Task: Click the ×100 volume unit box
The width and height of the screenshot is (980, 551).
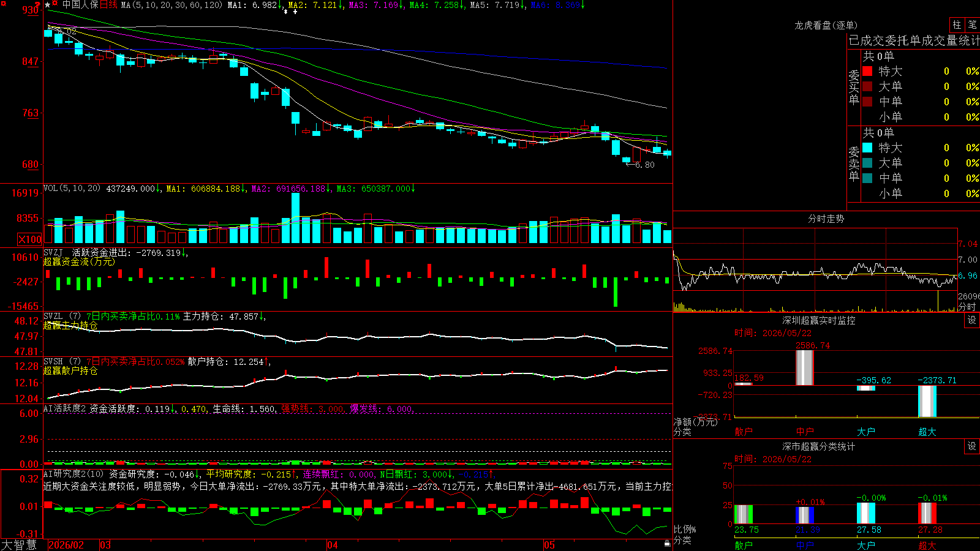Action: [x=29, y=239]
